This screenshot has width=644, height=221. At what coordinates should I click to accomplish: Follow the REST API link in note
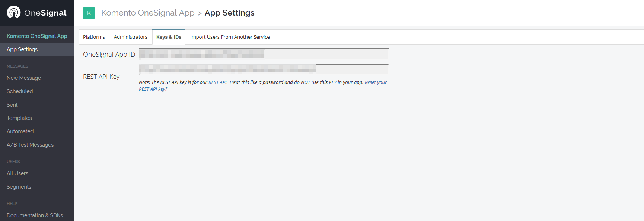pyautogui.click(x=217, y=82)
